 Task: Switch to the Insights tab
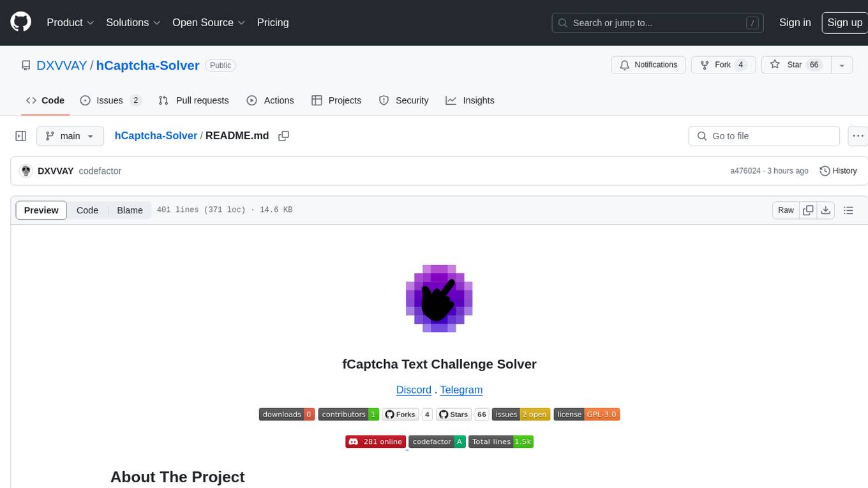coord(470,100)
